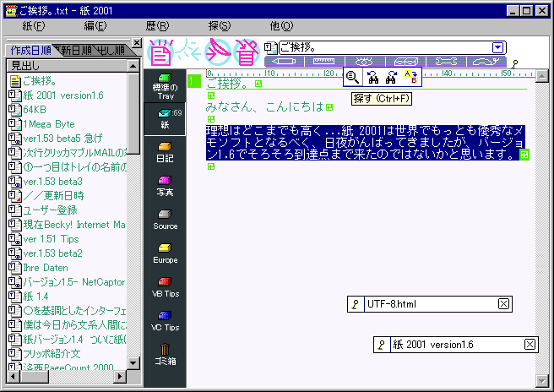Close the headline list panel
This screenshot has height=392, width=554.
(136, 43)
